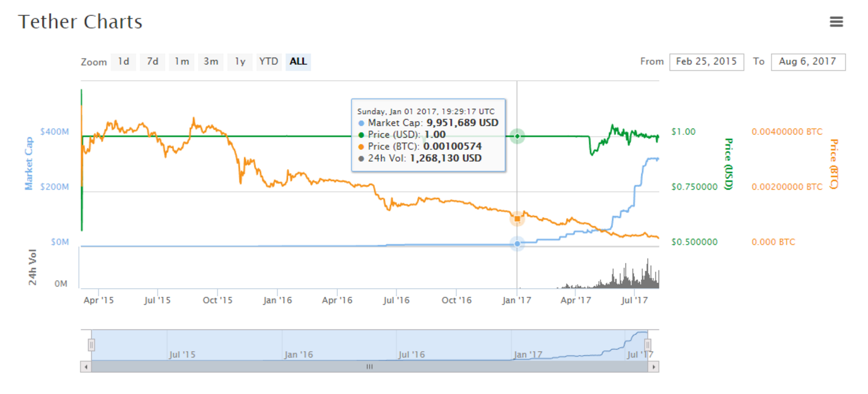
Task: Click the Price (USD) axis title
Action: coord(728,163)
